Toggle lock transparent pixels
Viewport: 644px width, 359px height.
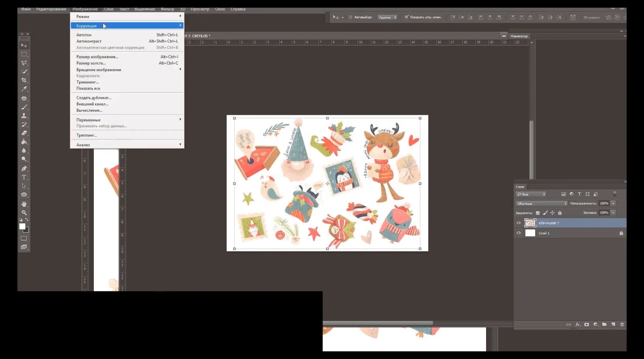(538, 213)
